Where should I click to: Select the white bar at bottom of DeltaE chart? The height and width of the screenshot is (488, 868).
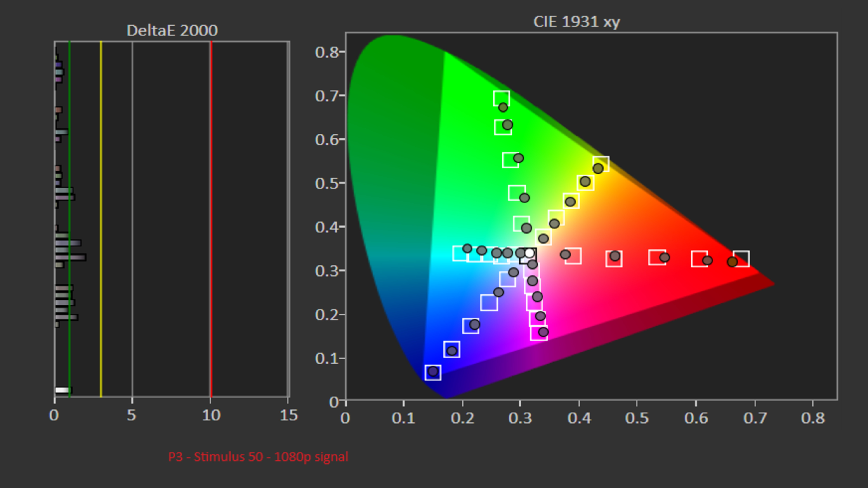(63, 390)
